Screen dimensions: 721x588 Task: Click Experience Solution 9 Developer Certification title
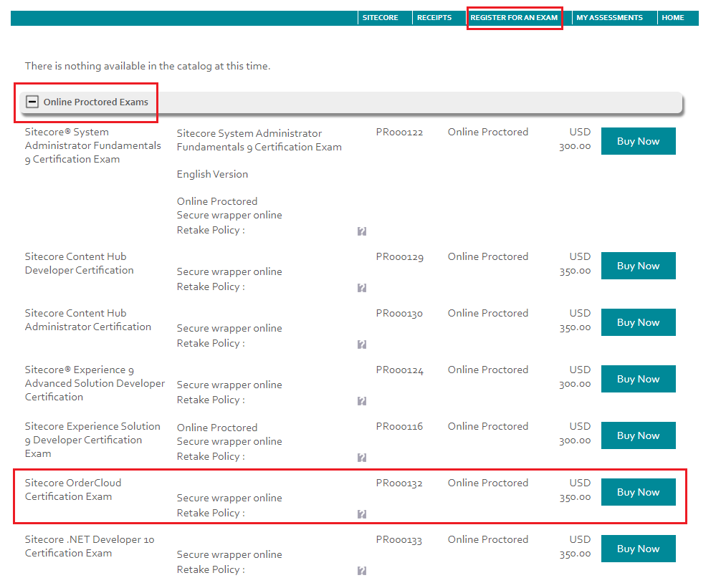click(92, 440)
